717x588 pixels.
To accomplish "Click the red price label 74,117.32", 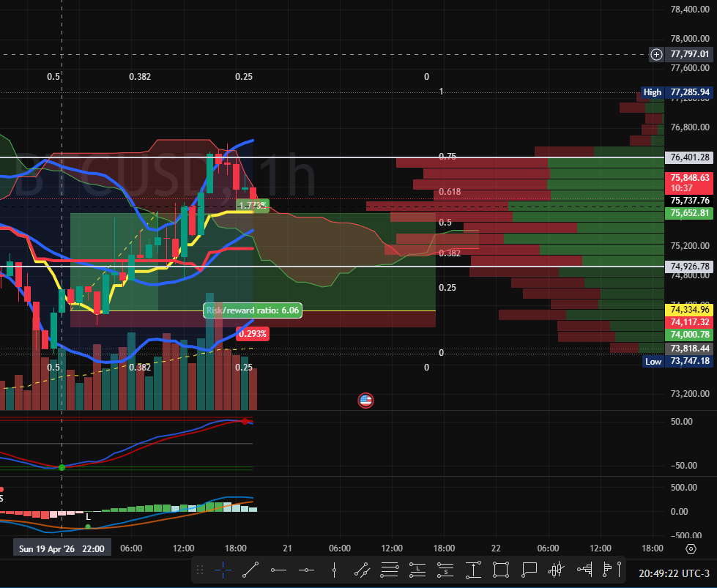I will (689, 322).
